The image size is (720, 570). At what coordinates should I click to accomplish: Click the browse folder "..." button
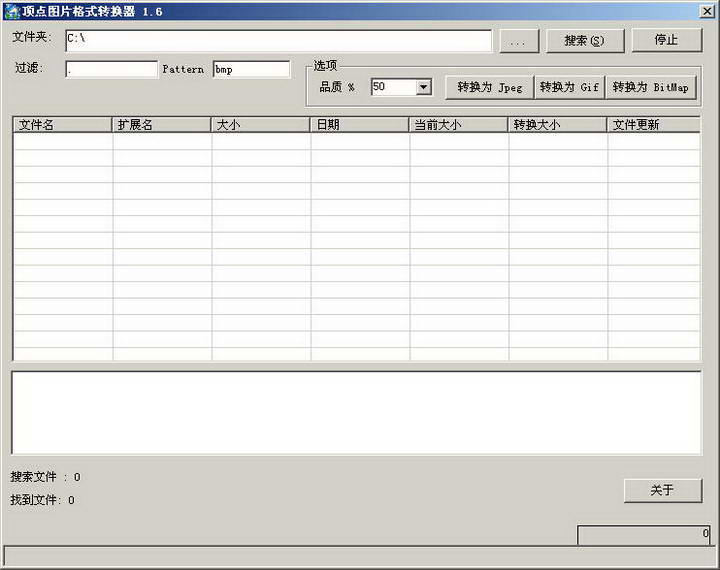518,41
